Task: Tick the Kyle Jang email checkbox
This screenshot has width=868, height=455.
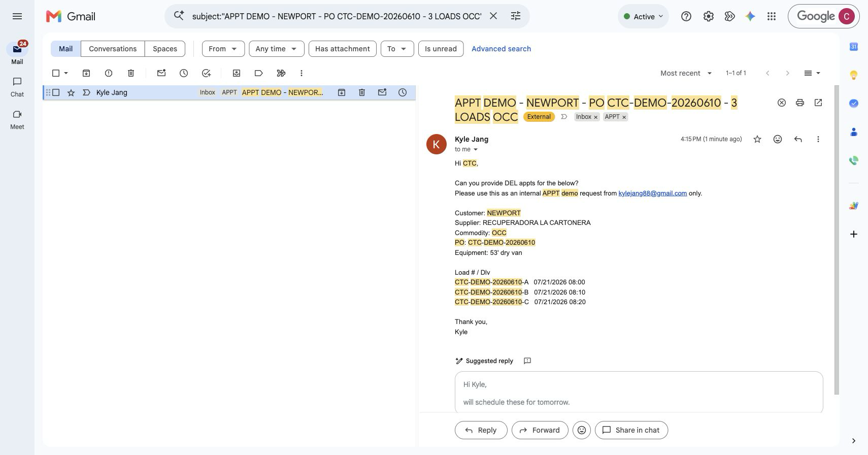Action: 56,92
